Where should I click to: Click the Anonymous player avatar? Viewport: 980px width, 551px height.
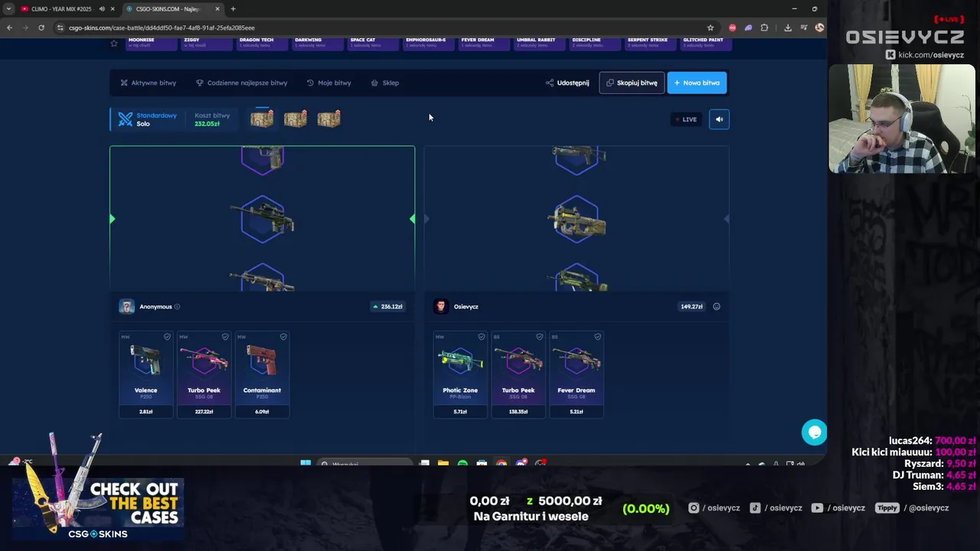[127, 307]
